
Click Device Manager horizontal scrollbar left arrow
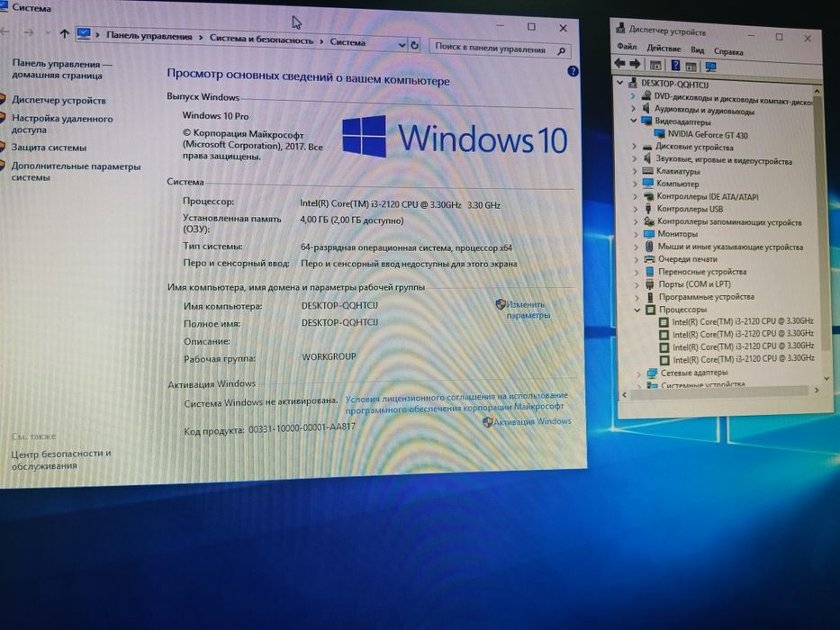(x=624, y=395)
